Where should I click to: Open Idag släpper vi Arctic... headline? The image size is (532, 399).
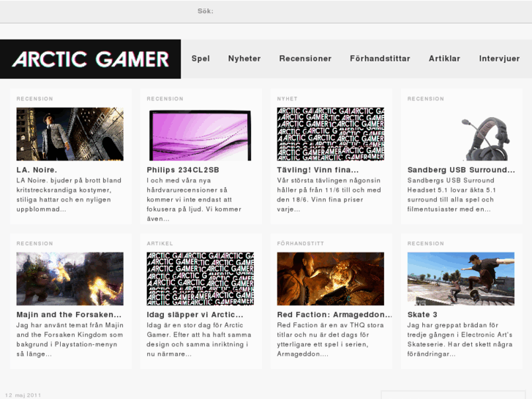pyautogui.click(x=195, y=315)
